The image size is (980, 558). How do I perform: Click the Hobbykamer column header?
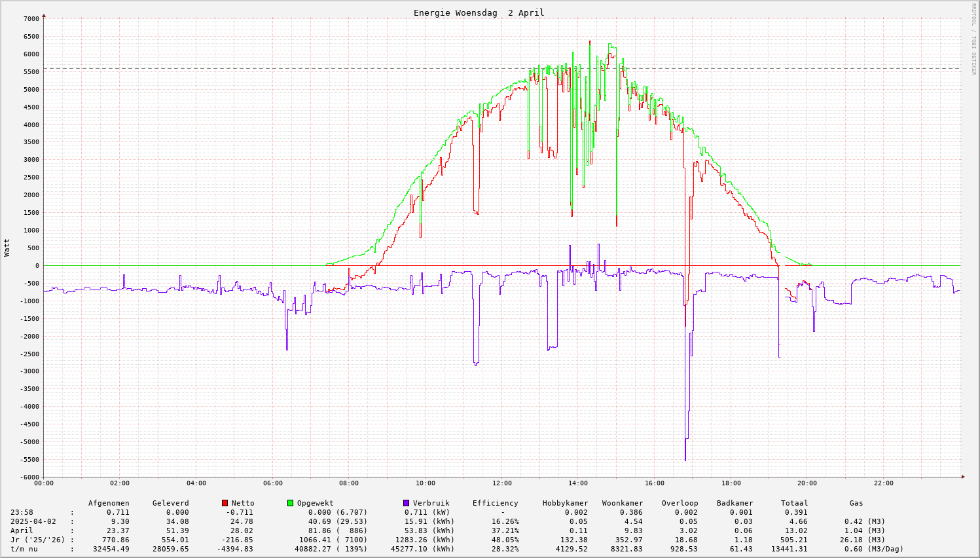[565, 503]
